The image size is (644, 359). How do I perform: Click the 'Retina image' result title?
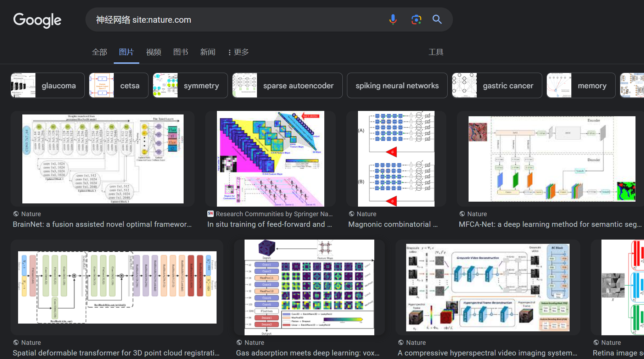point(618,353)
